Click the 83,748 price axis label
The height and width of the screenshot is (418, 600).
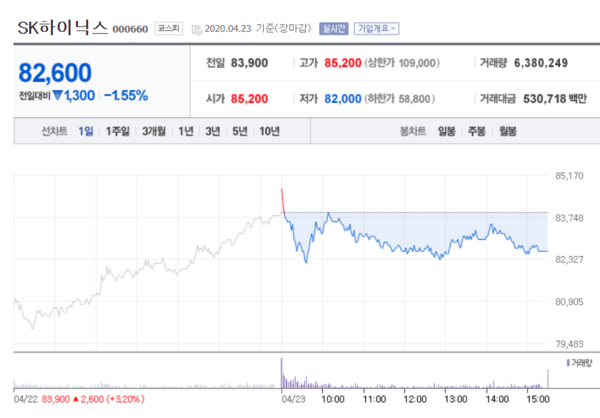(569, 218)
